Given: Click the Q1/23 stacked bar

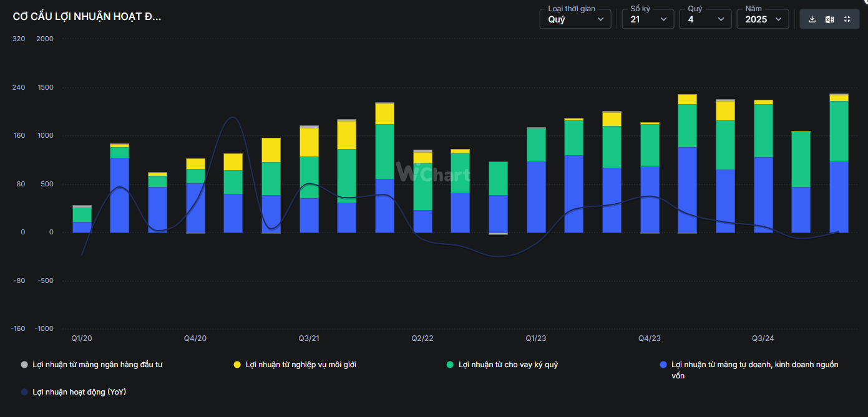Looking at the screenshot, I should coord(536,181).
